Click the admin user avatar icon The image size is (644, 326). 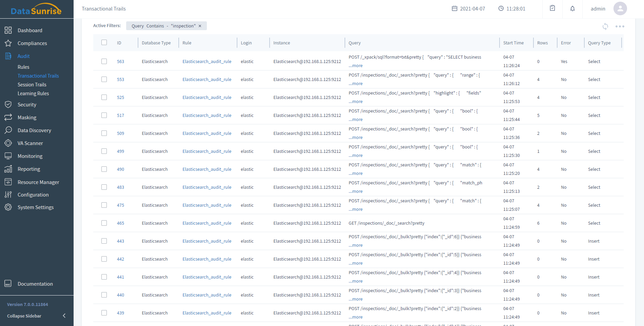620,9
